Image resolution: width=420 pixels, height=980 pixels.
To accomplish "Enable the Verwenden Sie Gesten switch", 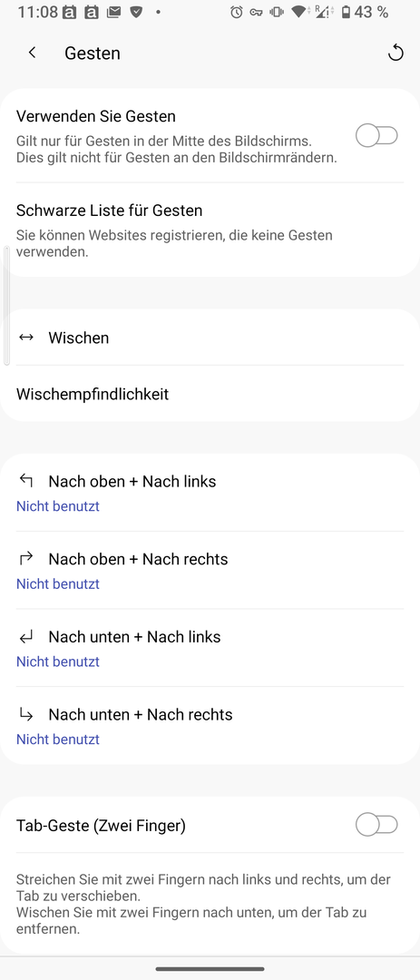I will coord(376,135).
